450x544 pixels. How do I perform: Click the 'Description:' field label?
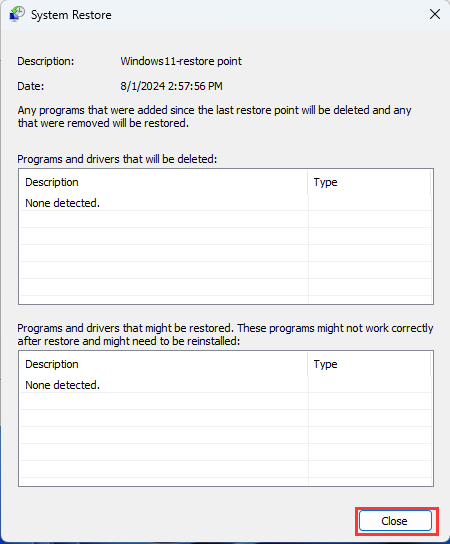click(x=45, y=61)
